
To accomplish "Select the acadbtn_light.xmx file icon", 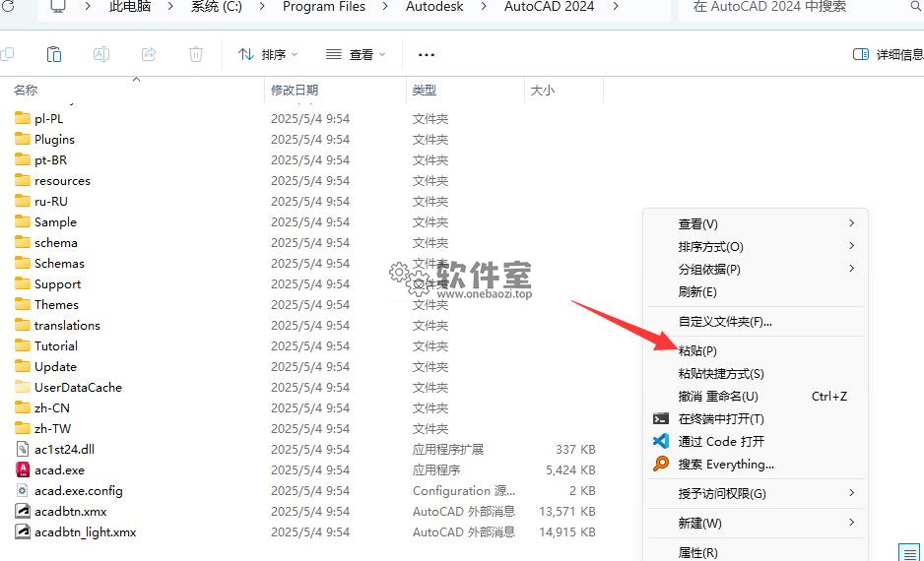I will [23, 531].
